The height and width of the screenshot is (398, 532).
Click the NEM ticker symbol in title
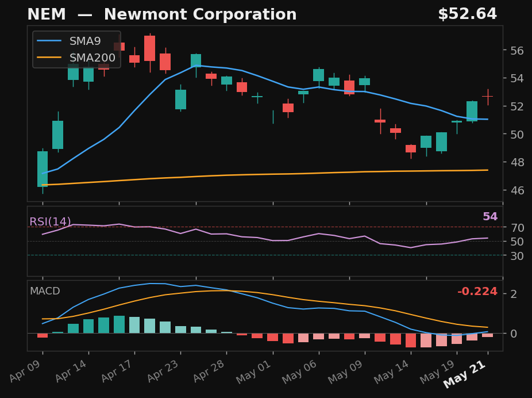coord(47,14)
